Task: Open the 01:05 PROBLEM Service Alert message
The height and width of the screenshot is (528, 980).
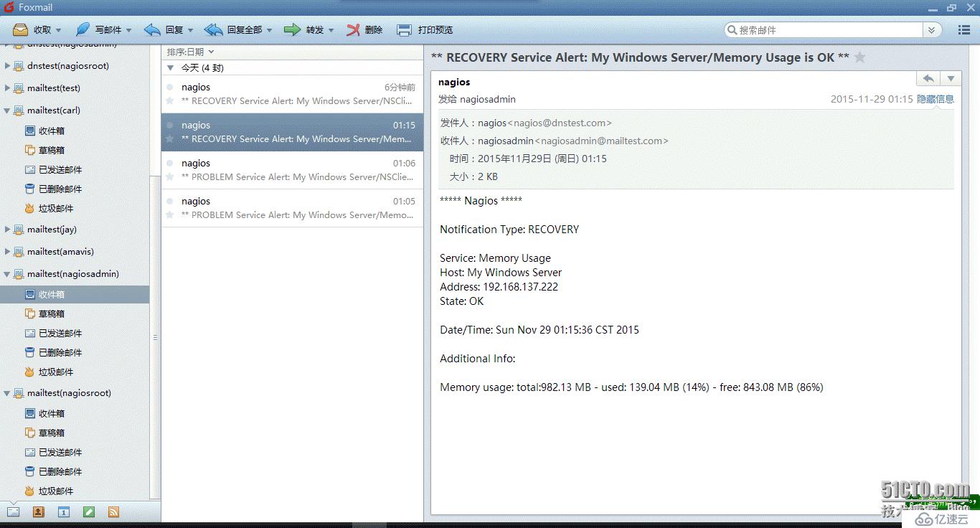Action: (x=293, y=208)
